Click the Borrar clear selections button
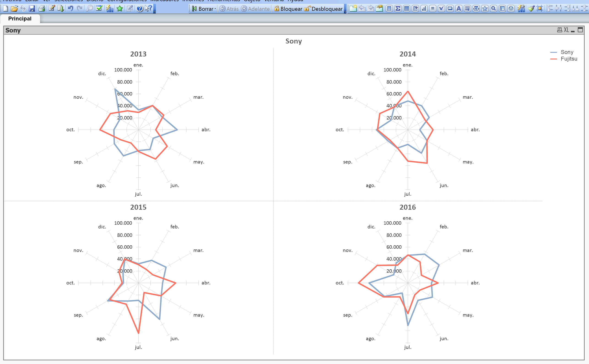This screenshot has width=589, height=364. pyautogui.click(x=202, y=9)
